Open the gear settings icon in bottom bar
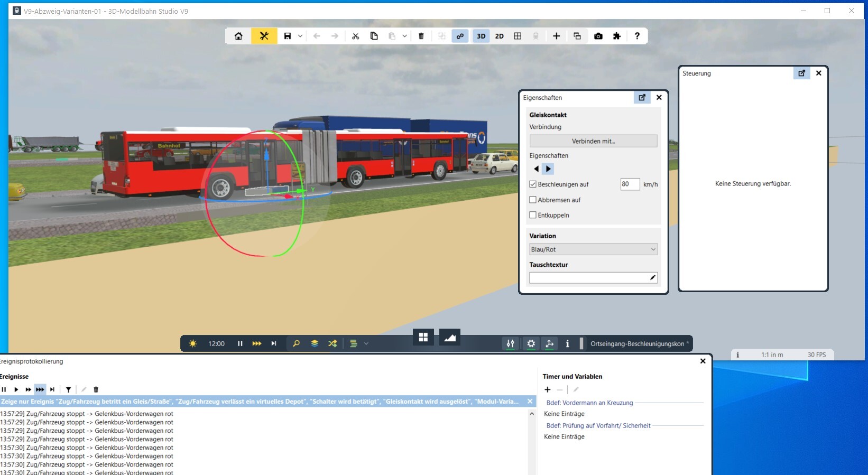Viewport: 868px width, 475px height. (x=531, y=343)
